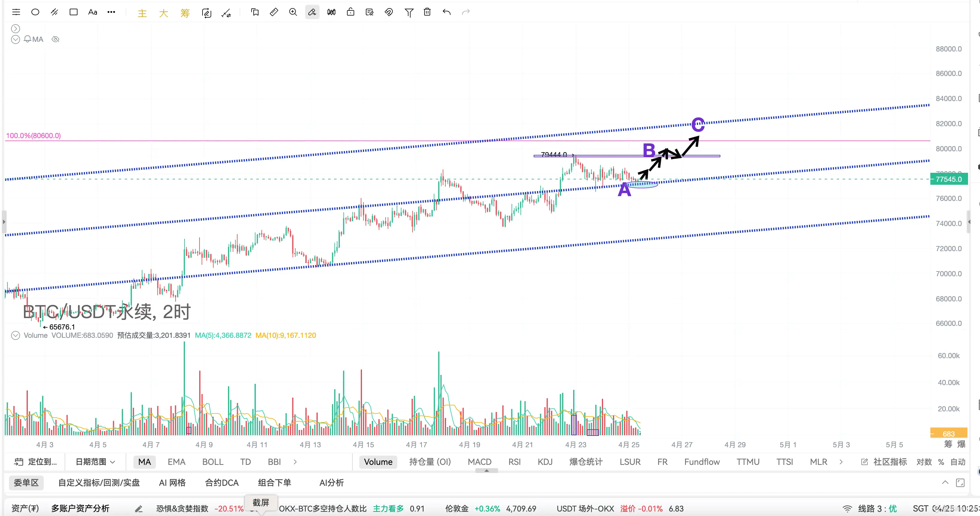
Task: Open the AI分析 tab
Action: [331, 483]
